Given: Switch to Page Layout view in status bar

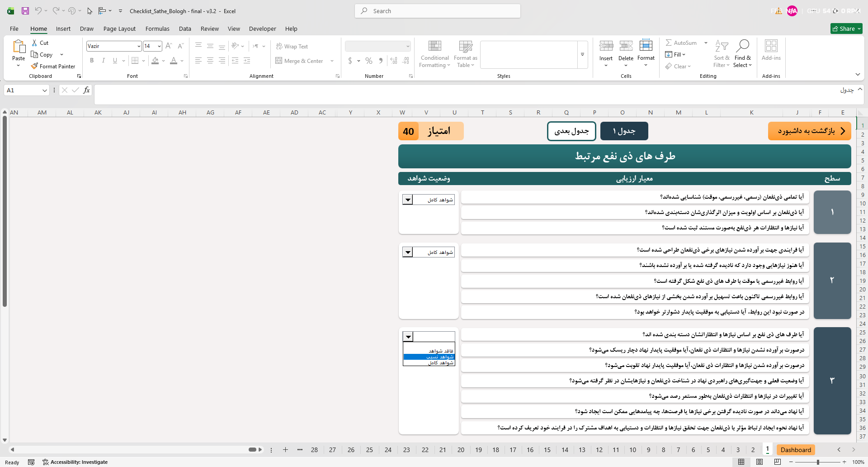Looking at the screenshot, I should pyautogui.click(x=759, y=462).
